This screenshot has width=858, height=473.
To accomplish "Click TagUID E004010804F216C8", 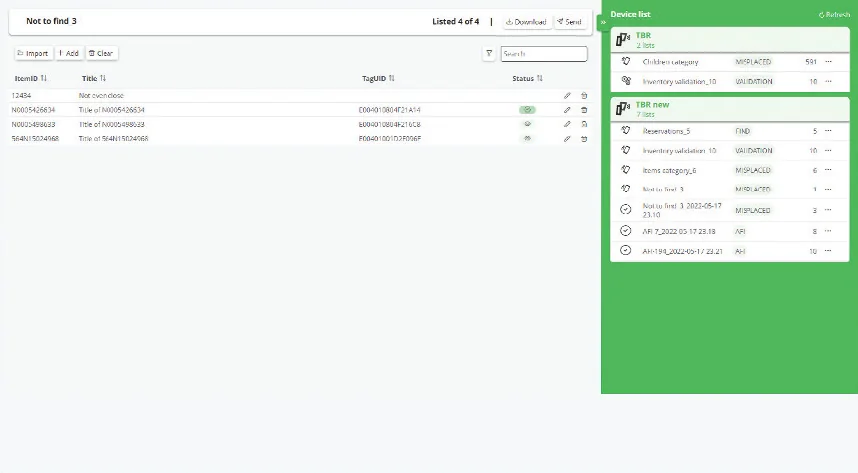I will click(390, 124).
